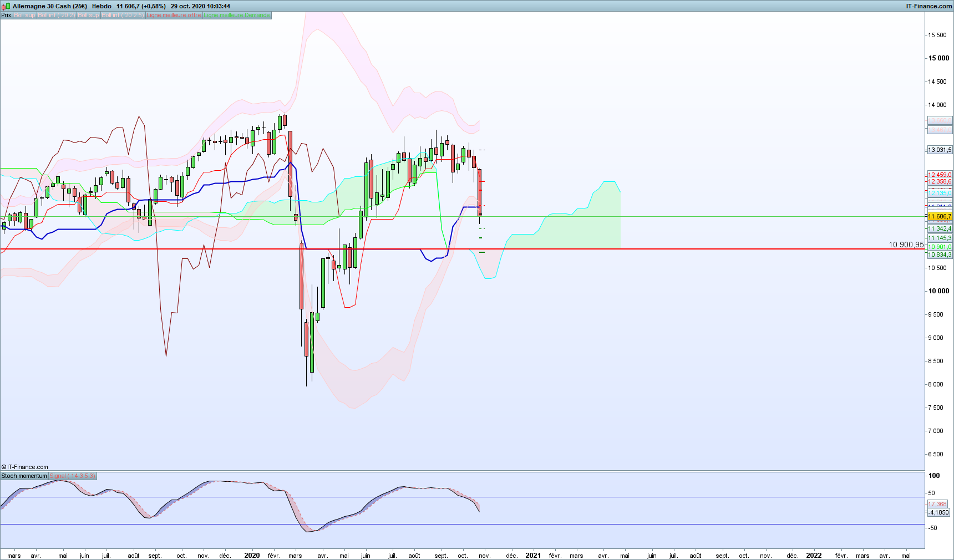Click the 8 000 level on price axis
This screenshot has width=954, height=560.
(x=936, y=384)
